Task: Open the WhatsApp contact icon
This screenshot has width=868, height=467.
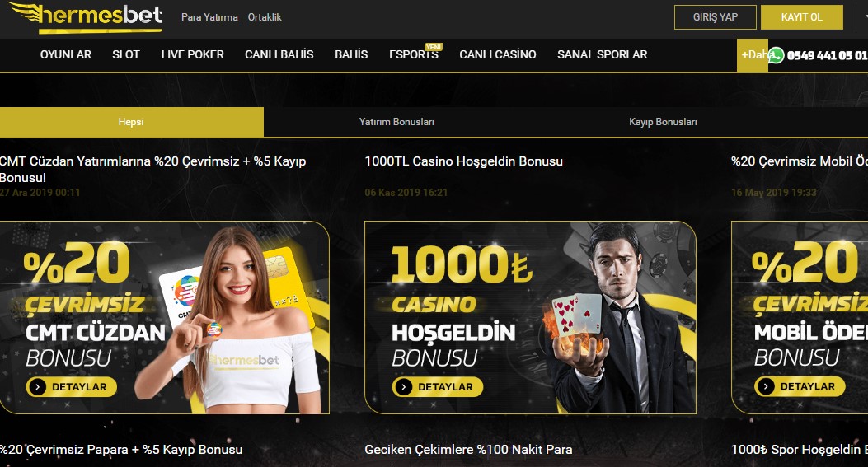Action: pos(777,55)
